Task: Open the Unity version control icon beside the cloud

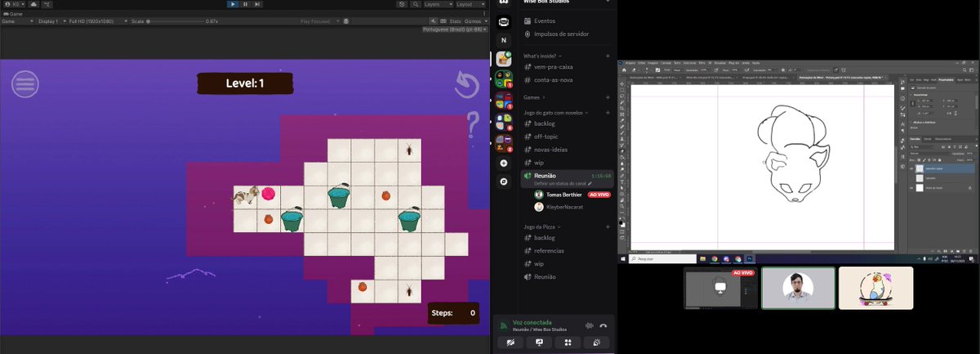Action: tap(47, 4)
